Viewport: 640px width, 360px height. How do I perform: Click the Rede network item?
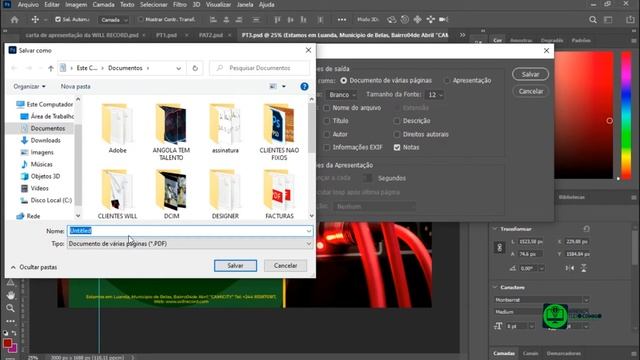click(x=33, y=216)
